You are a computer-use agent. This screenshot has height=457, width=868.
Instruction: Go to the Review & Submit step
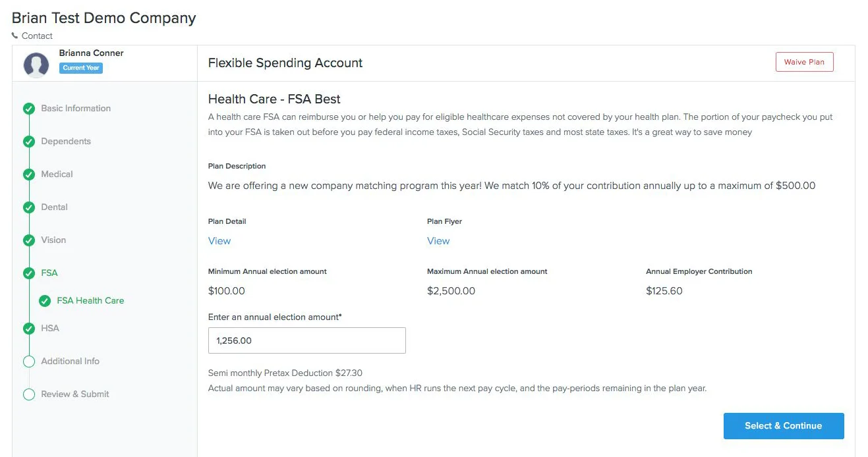pos(75,394)
